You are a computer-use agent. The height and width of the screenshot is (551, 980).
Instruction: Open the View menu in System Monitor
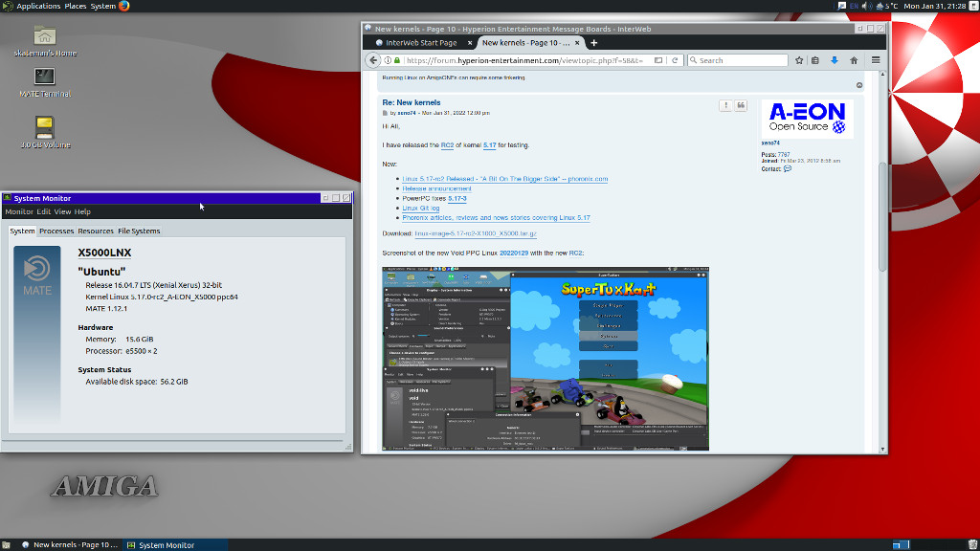[62, 211]
